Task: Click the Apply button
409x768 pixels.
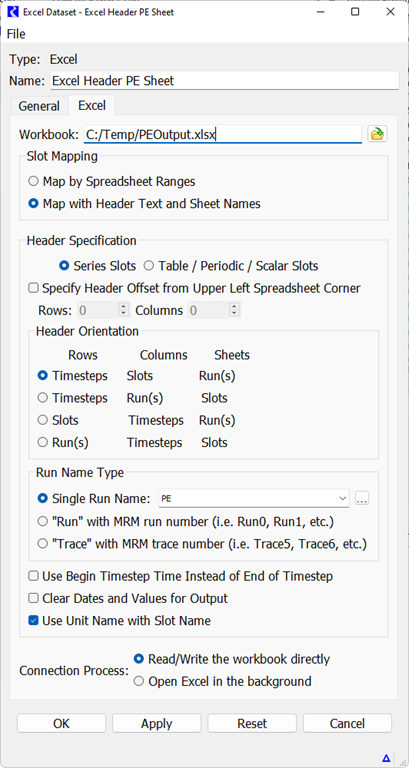Action: point(157,723)
